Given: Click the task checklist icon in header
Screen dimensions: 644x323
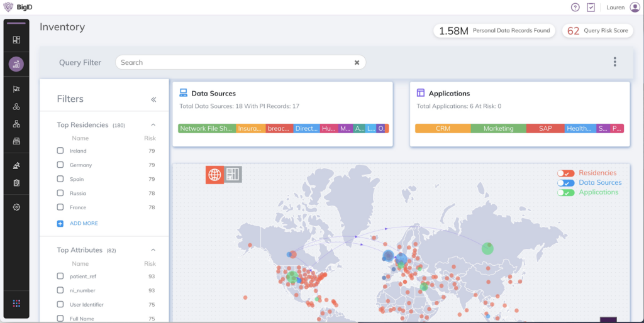Looking at the screenshot, I should pos(591,8).
